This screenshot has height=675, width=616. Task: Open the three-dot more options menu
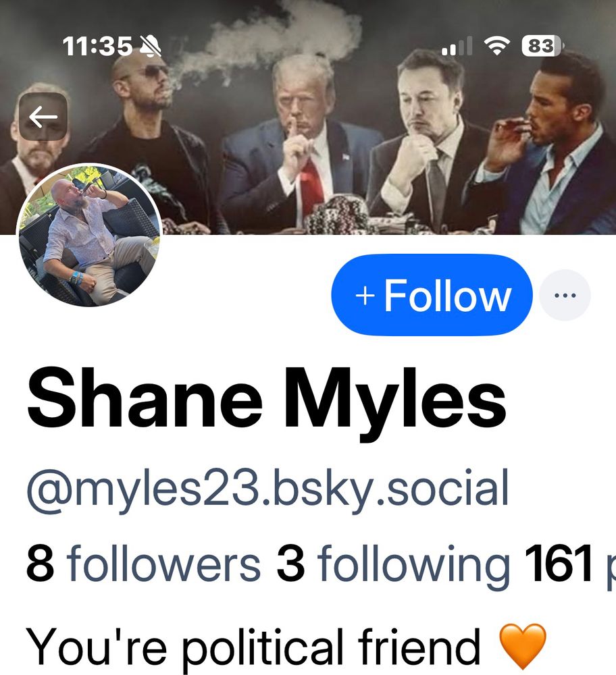coord(565,296)
